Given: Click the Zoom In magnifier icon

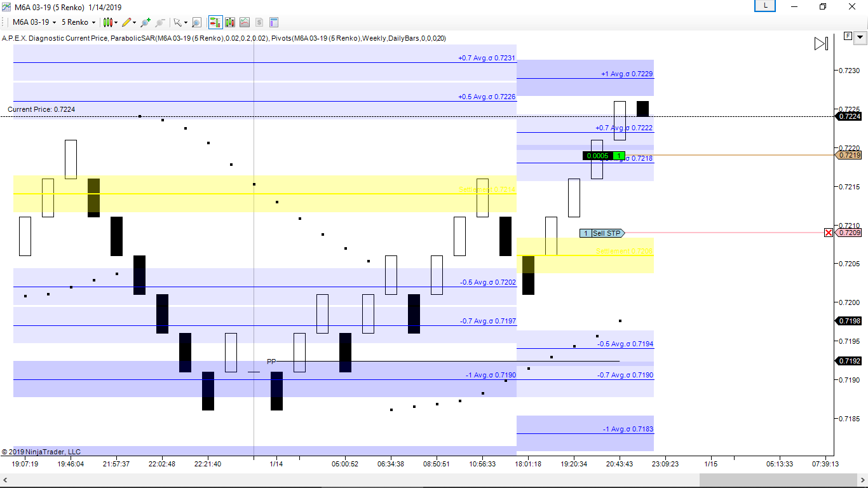Looking at the screenshot, I should pyautogui.click(x=146, y=22).
